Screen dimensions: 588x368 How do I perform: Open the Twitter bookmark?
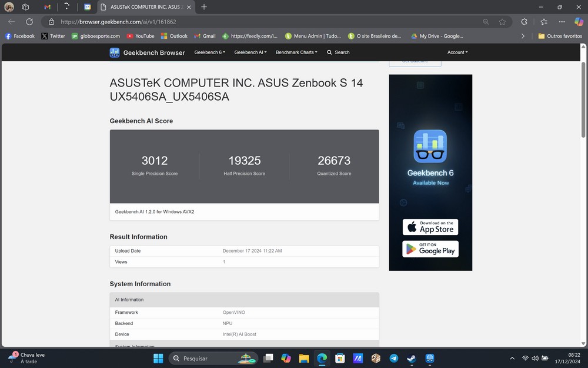(x=54, y=36)
